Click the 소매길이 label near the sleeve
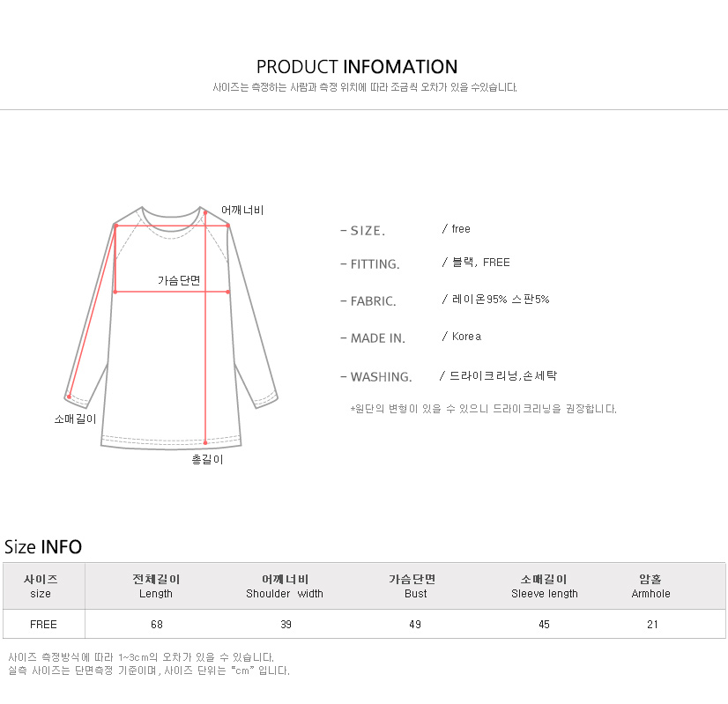728x704 pixels. 75,419
